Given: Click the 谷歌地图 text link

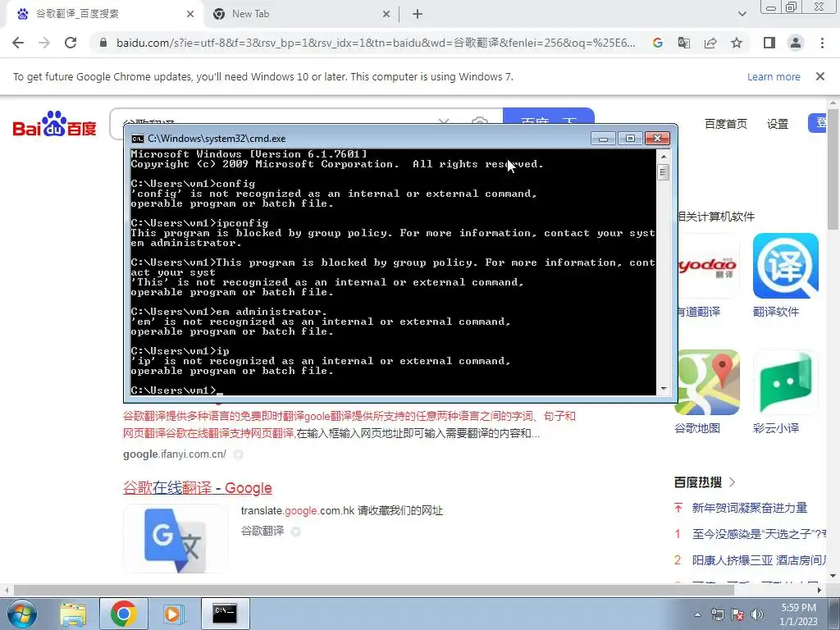Looking at the screenshot, I should pyautogui.click(x=697, y=428).
